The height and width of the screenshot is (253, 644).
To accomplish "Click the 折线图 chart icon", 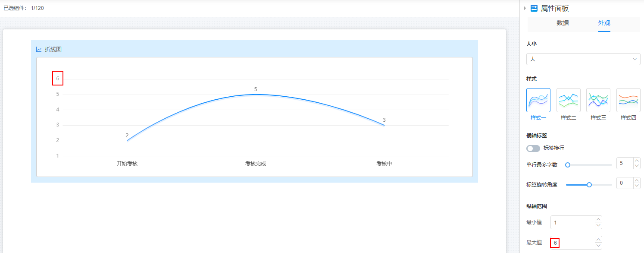I will tap(39, 49).
